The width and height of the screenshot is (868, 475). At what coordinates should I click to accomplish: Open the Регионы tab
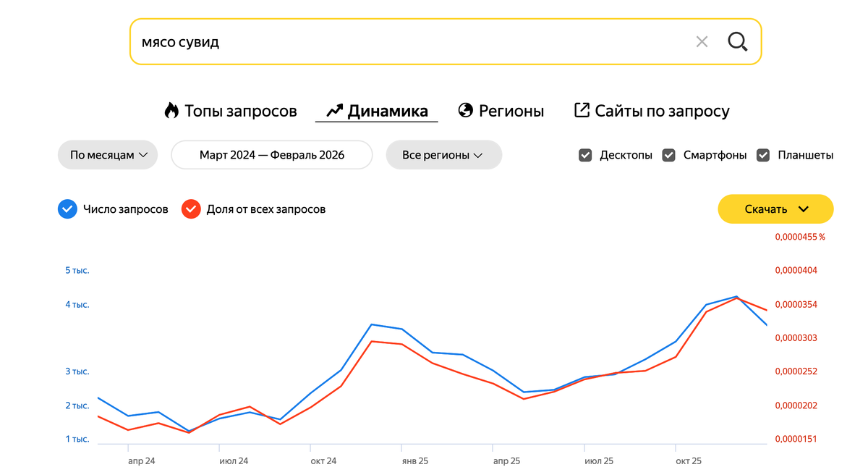511,111
